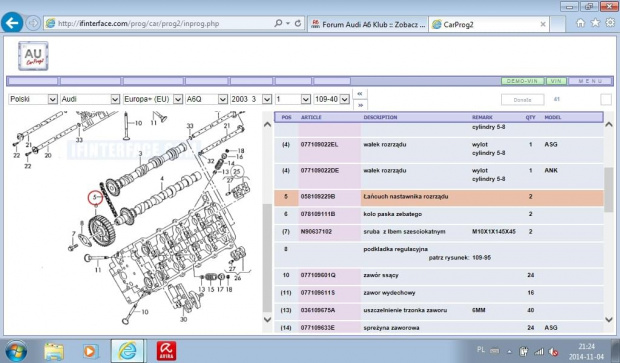
Task: Click the MENU button
Action: 590,81
